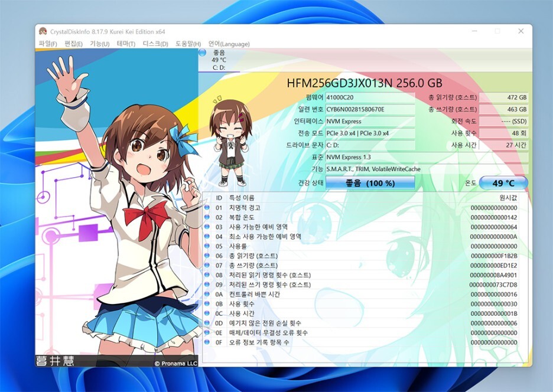The width and height of the screenshot is (553, 392).
Task: Click the serial number field CYB6N00281580670E
Action: pos(370,109)
